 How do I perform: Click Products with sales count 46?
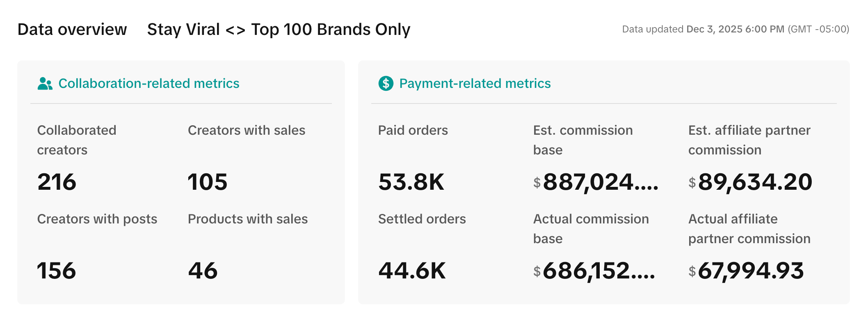[203, 271]
